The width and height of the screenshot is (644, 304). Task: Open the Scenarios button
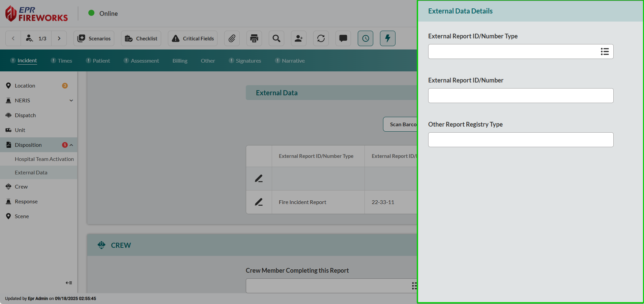(x=94, y=38)
